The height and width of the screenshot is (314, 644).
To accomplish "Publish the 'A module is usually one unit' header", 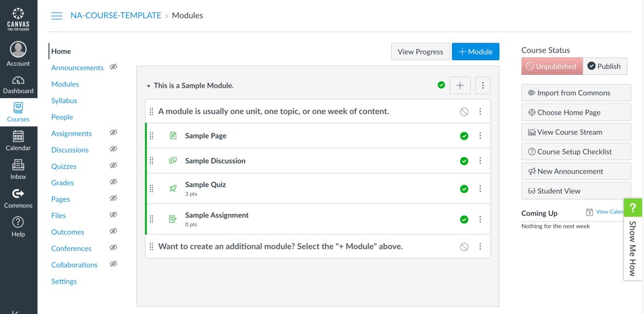I will [x=464, y=112].
